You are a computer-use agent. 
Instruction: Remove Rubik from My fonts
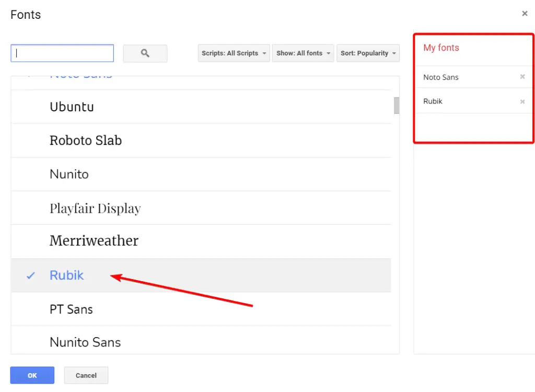point(522,101)
